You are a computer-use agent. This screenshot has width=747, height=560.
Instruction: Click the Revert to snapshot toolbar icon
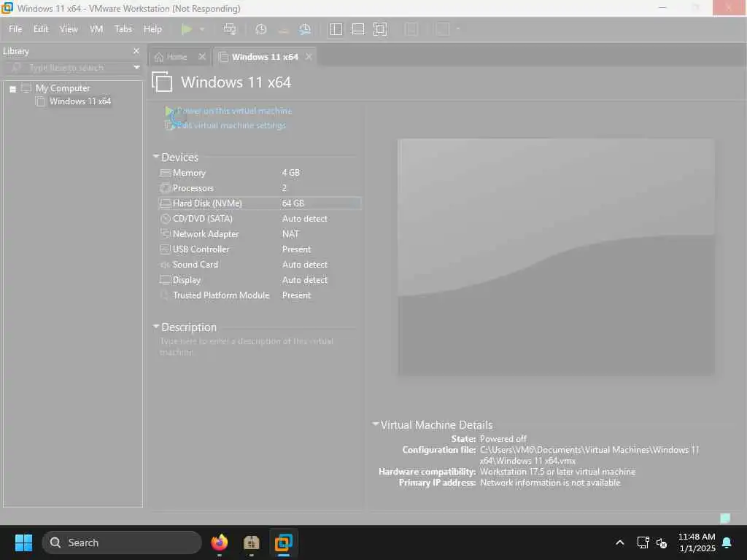point(283,29)
